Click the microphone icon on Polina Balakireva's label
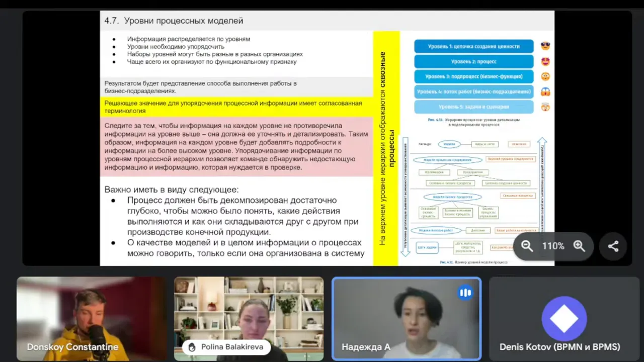 tap(192, 347)
